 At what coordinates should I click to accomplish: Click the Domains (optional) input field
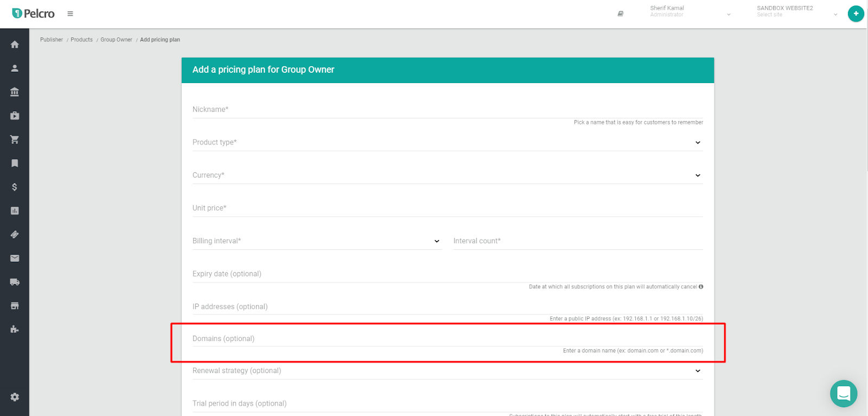point(447,339)
